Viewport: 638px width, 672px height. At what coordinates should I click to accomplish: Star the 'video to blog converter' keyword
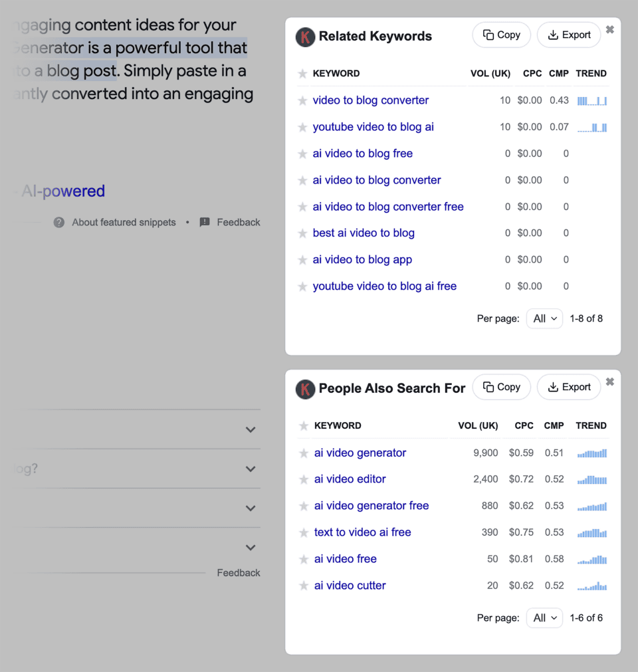point(302,101)
